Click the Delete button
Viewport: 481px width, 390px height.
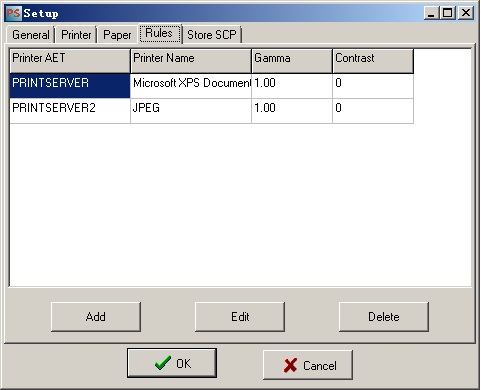(x=384, y=317)
